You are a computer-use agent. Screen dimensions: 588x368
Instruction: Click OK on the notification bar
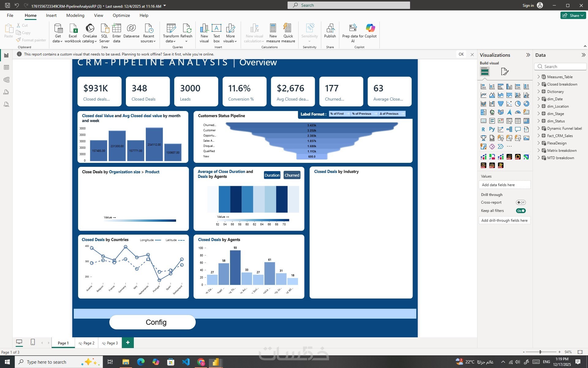coord(461,54)
